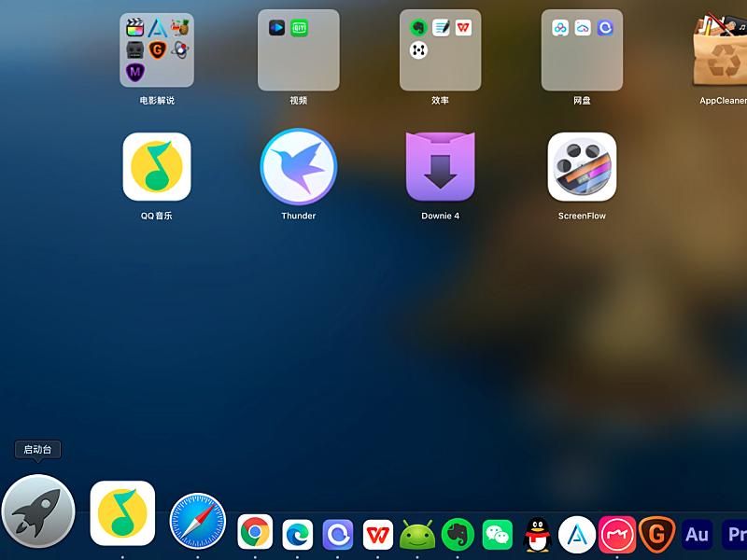Open WPS Office from the Dock

[x=378, y=534]
